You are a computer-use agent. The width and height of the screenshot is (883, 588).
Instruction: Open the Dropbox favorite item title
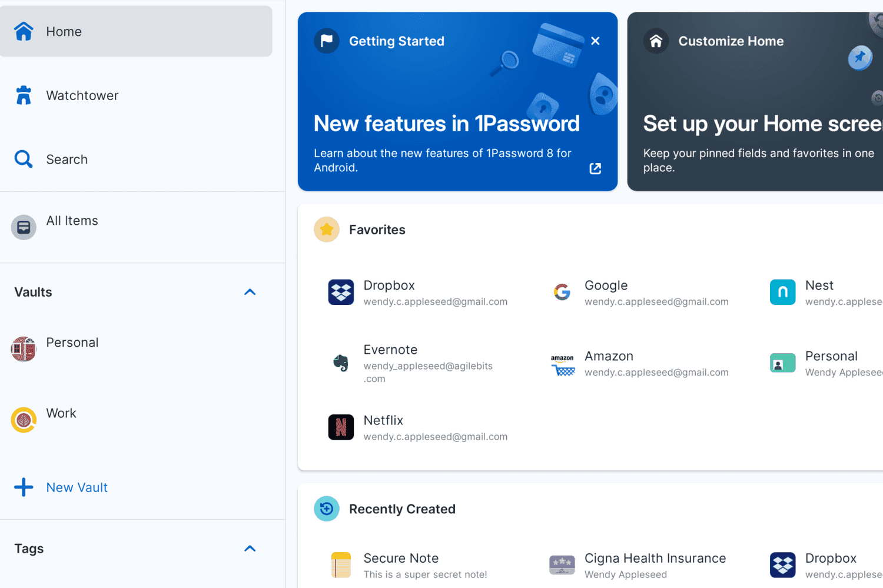[389, 285]
